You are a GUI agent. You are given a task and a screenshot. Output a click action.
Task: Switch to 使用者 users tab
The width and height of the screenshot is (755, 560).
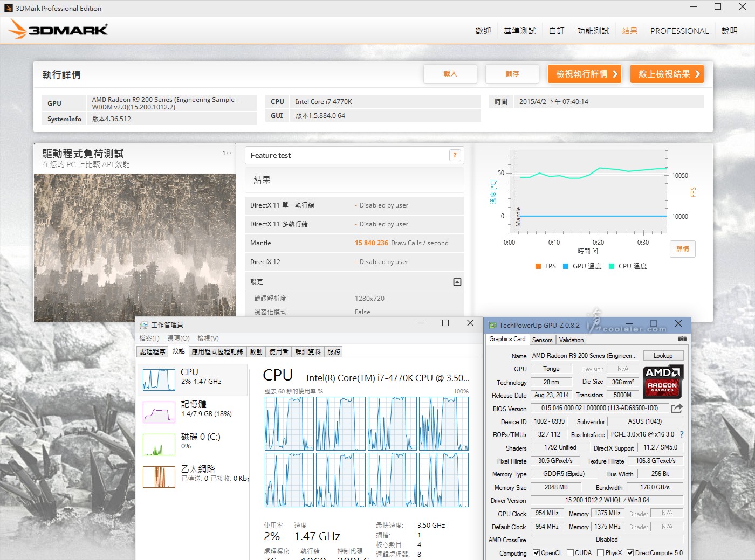click(x=279, y=351)
